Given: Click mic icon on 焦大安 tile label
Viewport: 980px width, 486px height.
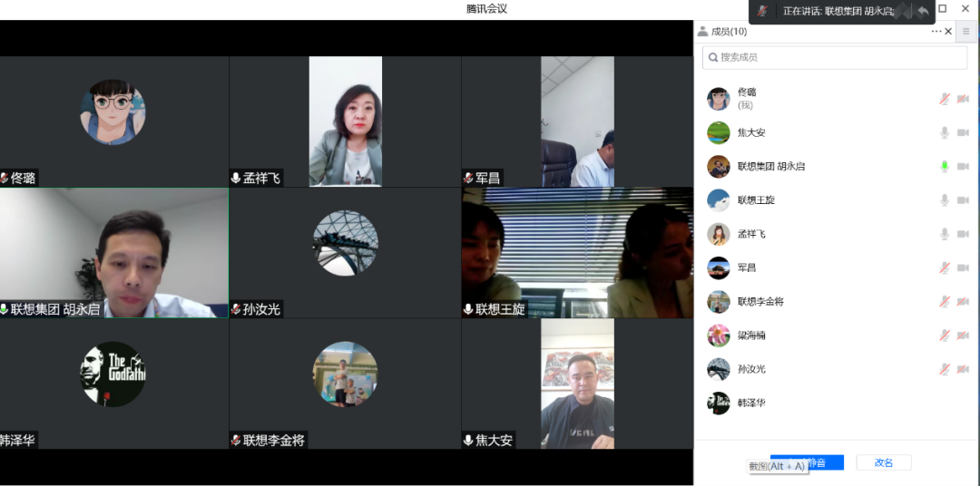Looking at the screenshot, I should pyautogui.click(x=468, y=441).
